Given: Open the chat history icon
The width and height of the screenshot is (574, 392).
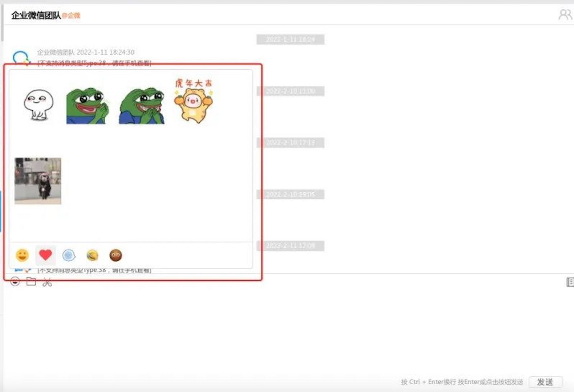Looking at the screenshot, I should point(570,282).
